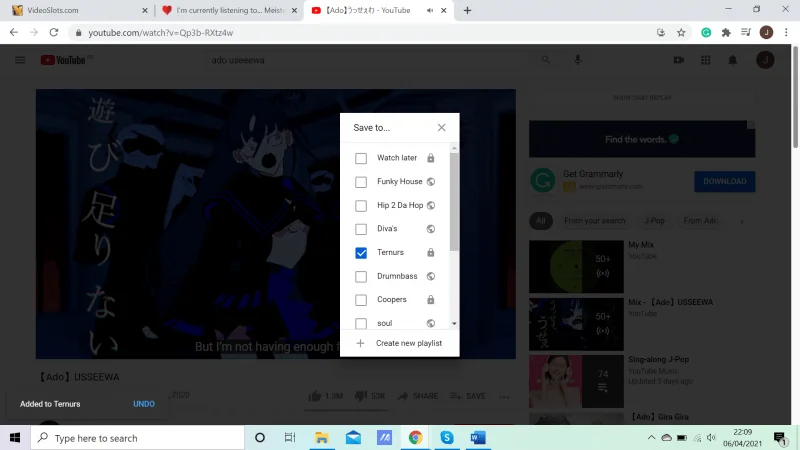Expand more filter chips with right chevron
Screen dimensions: 800x450
[x=742, y=221]
